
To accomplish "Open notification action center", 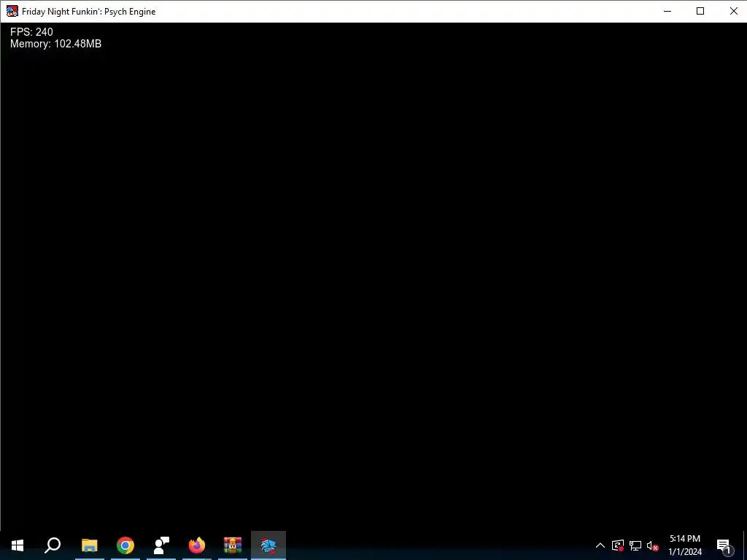I will (x=724, y=545).
